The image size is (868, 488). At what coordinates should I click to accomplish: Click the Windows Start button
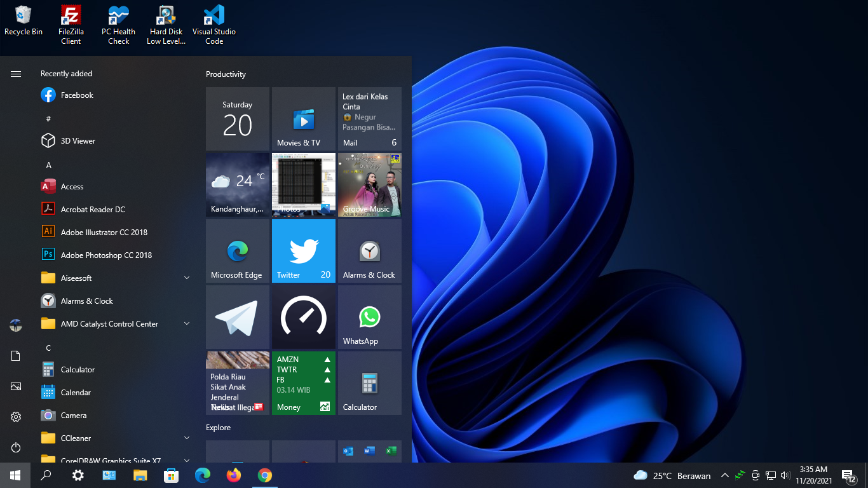(x=15, y=475)
